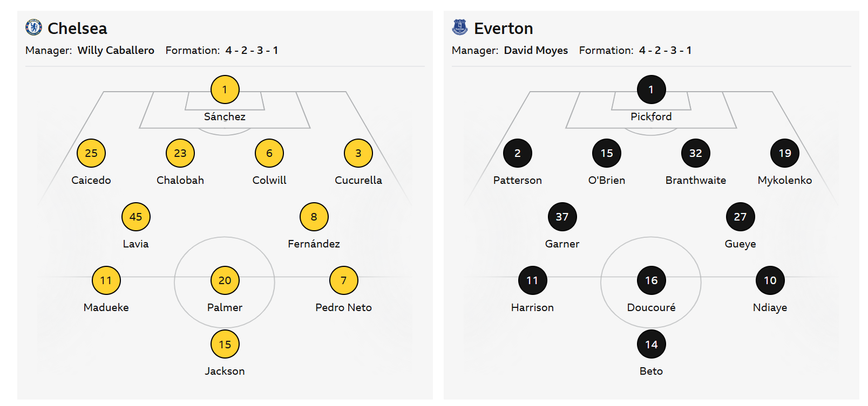This screenshot has width=868, height=406.
Task: Click the Mykolenko player name label
Action: point(784,180)
